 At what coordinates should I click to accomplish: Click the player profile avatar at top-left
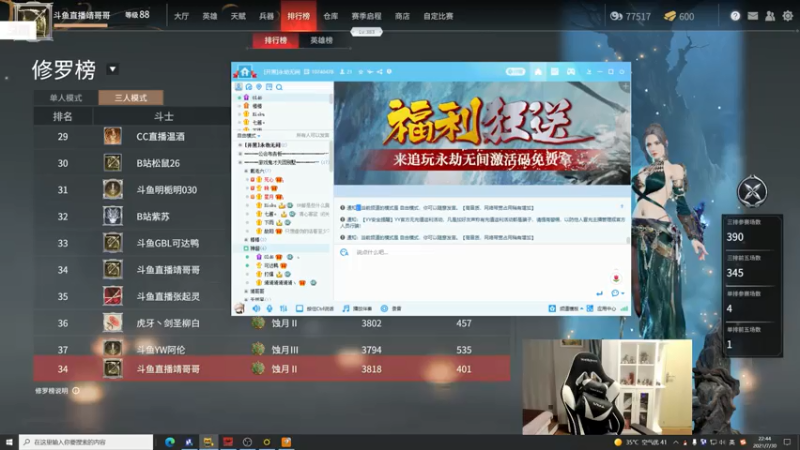point(32,20)
